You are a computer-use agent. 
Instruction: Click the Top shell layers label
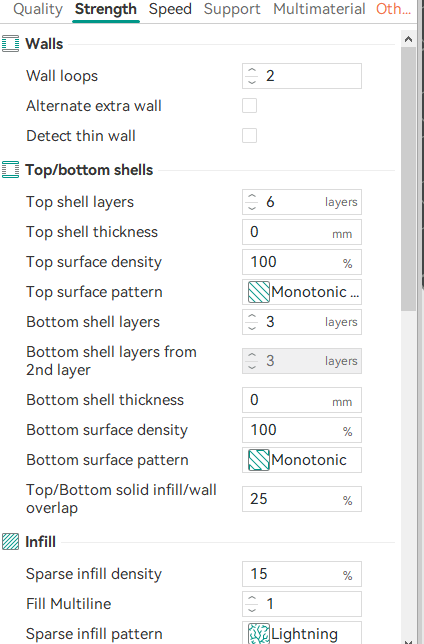coord(80,202)
